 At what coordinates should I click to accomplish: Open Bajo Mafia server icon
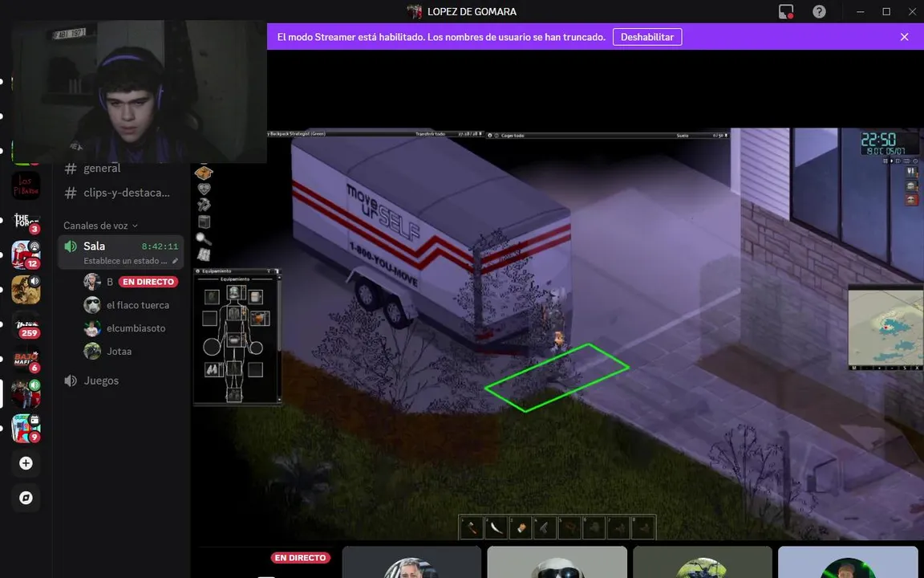[26, 359]
